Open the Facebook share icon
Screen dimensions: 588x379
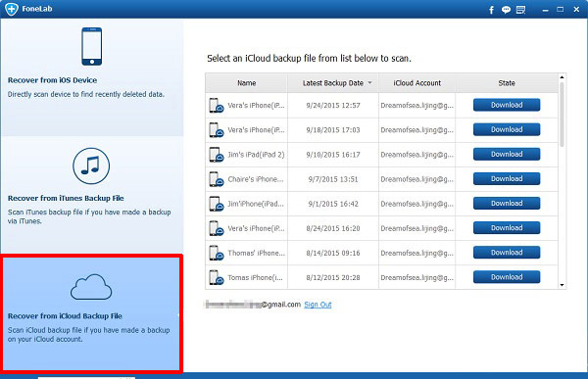coord(491,10)
